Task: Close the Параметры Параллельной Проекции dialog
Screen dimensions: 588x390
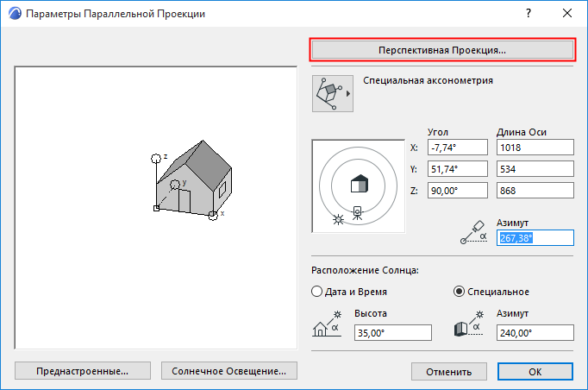Action: point(567,14)
